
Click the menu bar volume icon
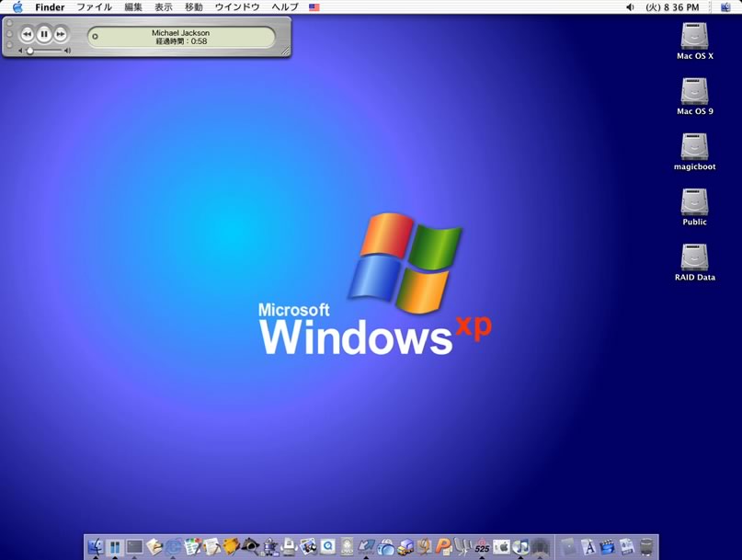(630, 7)
